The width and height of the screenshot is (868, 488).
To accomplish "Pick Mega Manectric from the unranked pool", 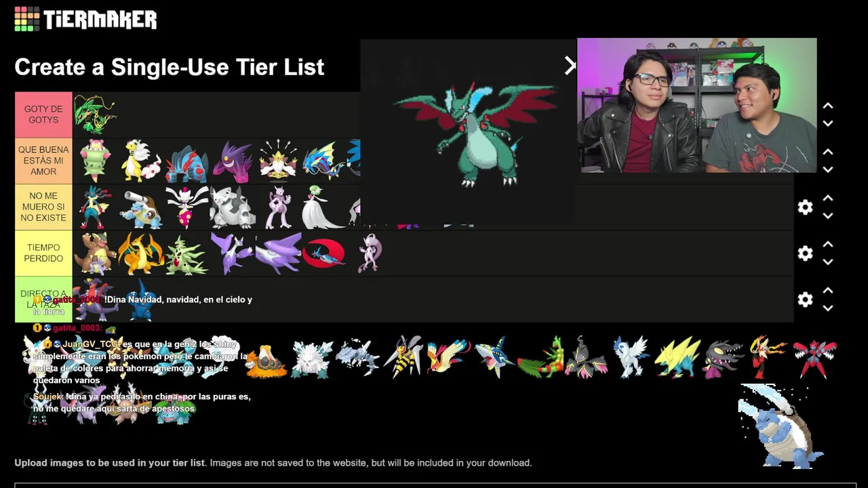I will [x=677, y=357].
